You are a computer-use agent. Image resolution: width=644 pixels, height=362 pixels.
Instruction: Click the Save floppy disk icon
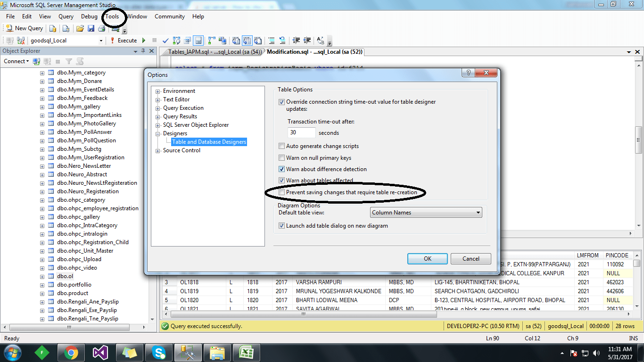coord(91,28)
